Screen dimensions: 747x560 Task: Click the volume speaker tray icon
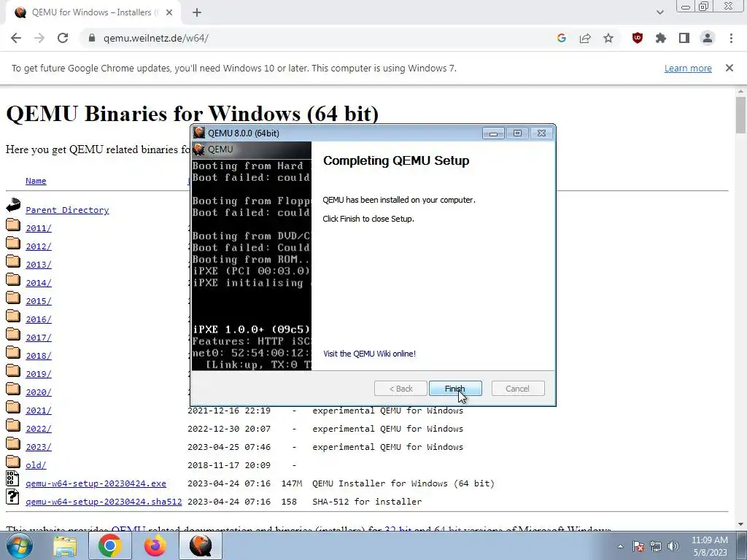coord(673,547)
